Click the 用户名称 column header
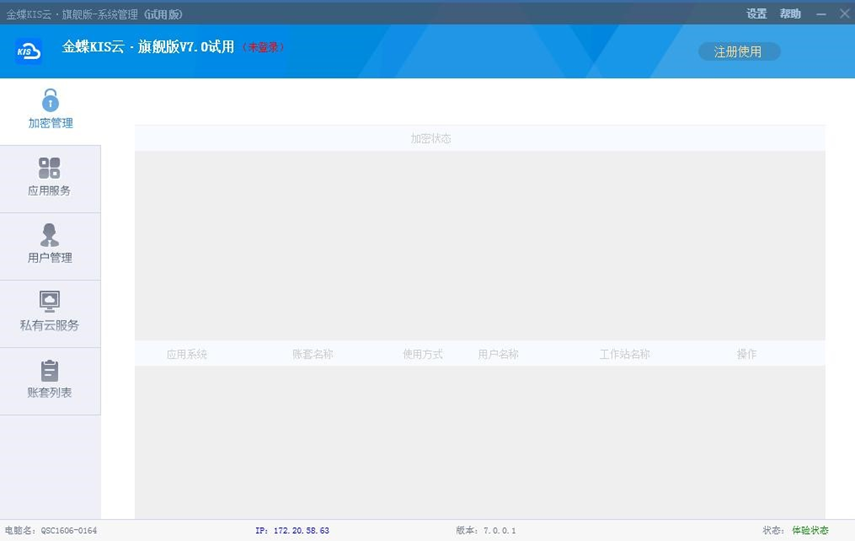The image size is (855, 541). 498,354
